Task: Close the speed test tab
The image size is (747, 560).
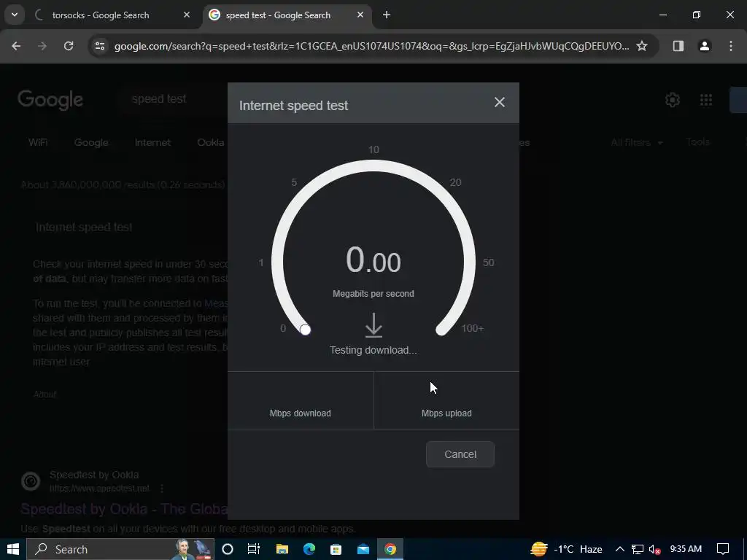Action: 360,15
